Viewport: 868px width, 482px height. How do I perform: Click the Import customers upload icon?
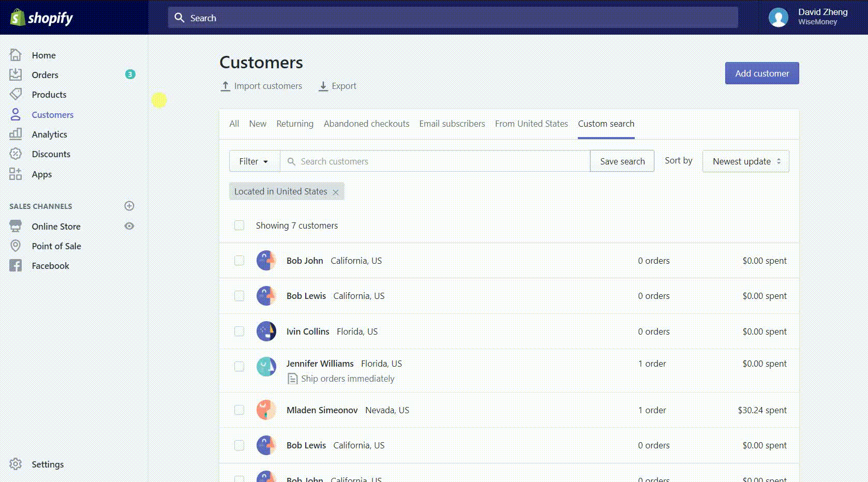[x=225, y=86]
